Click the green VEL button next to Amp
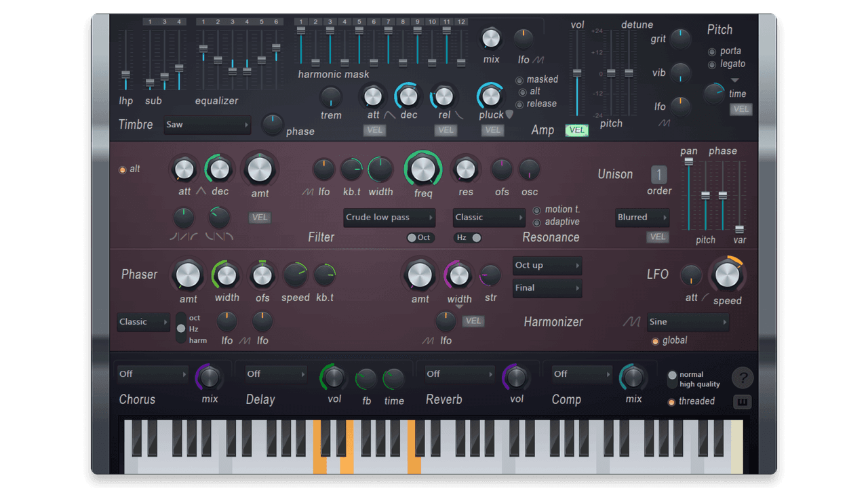 coord(576,129)
